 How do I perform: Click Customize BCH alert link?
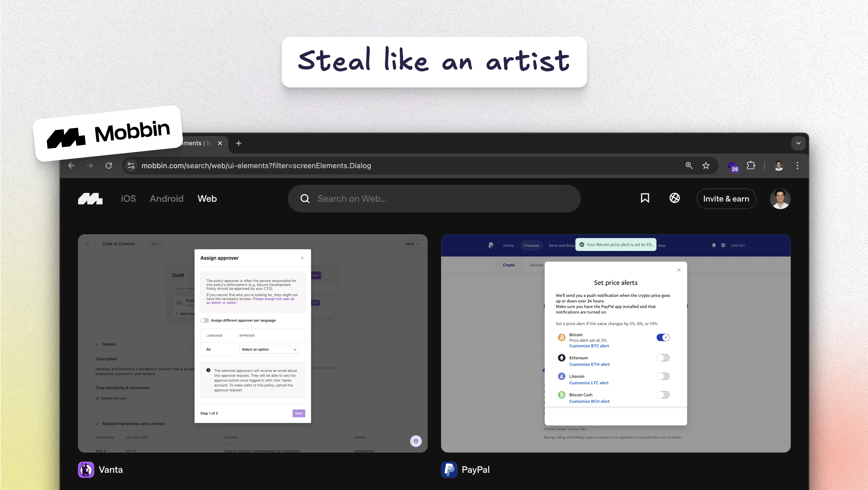(x=589, y=402)
